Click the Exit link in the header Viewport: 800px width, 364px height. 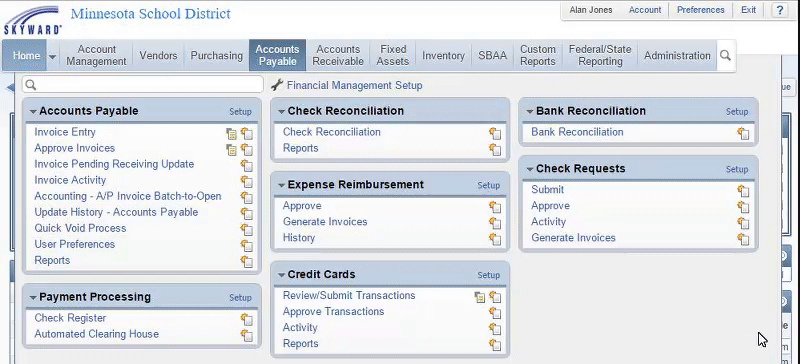point(748,10)
